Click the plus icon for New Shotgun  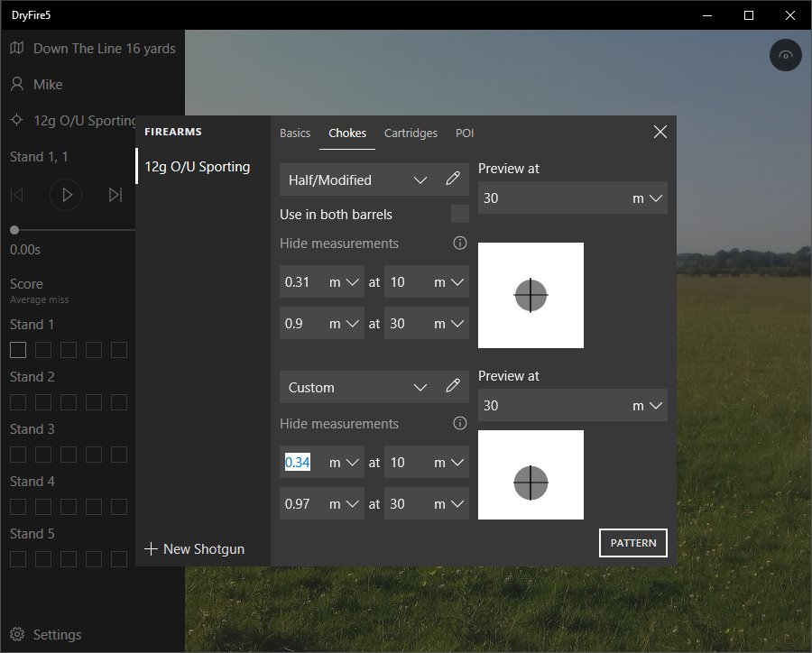point(151,548)
